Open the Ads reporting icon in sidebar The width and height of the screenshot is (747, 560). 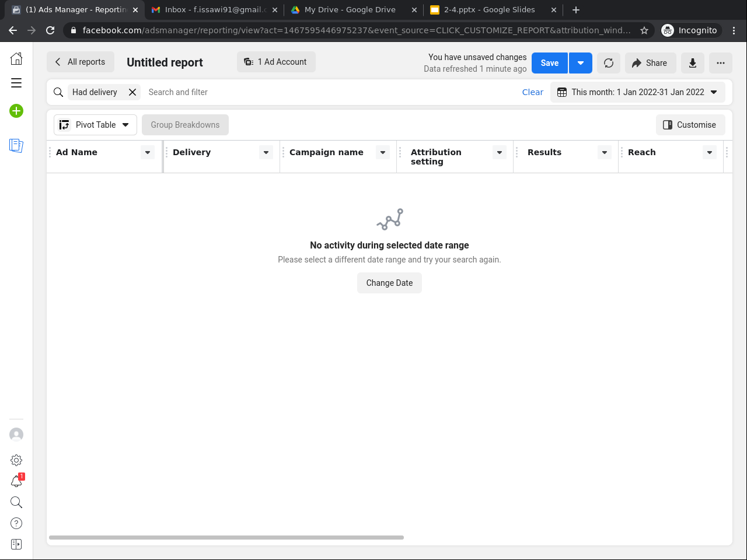[x=16, y=145]
